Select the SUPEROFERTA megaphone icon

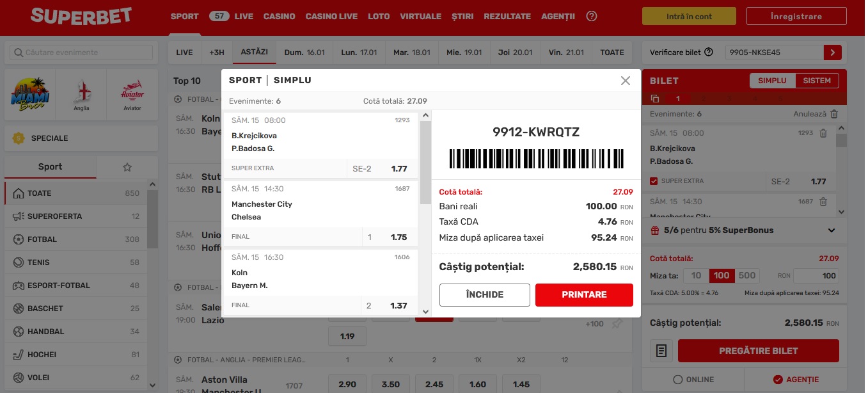pos(18,216)
